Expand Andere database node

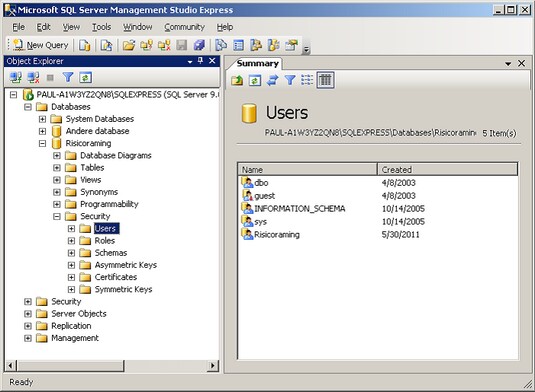[x=42, y=131]
